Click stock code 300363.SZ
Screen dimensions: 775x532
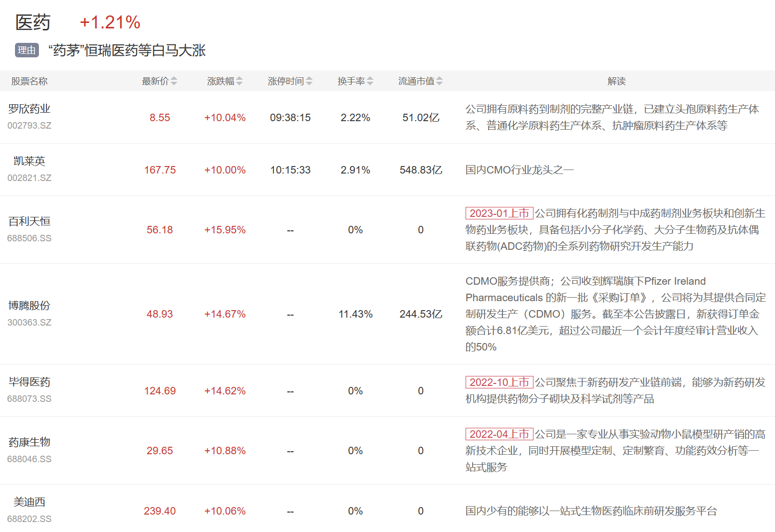29,323
